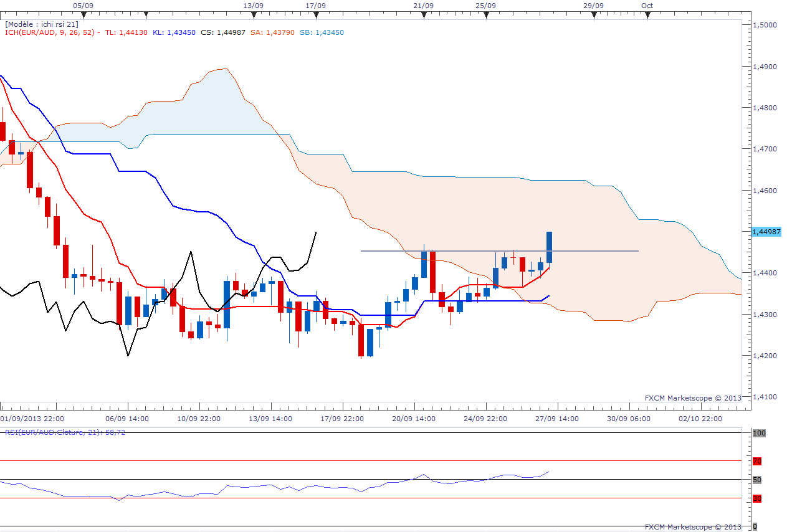Select the RSI 100 level label

(758, 432)
